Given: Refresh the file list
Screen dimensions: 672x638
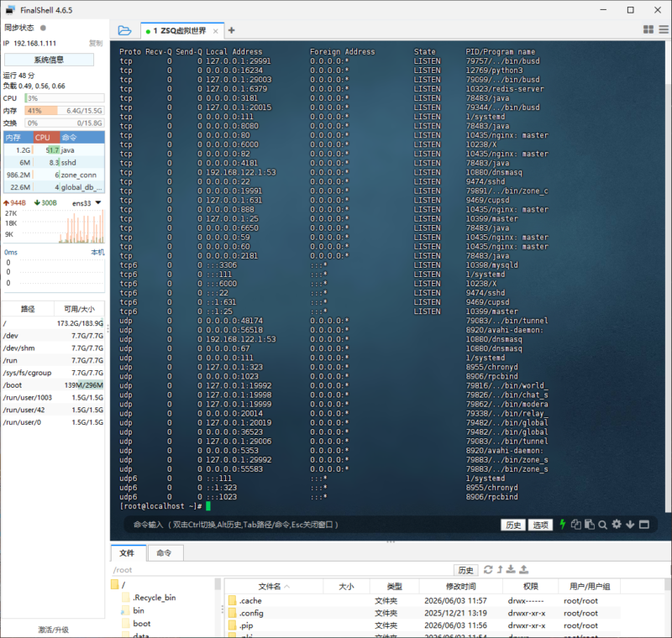Looking at the screenshot, I should pos(488,569).
